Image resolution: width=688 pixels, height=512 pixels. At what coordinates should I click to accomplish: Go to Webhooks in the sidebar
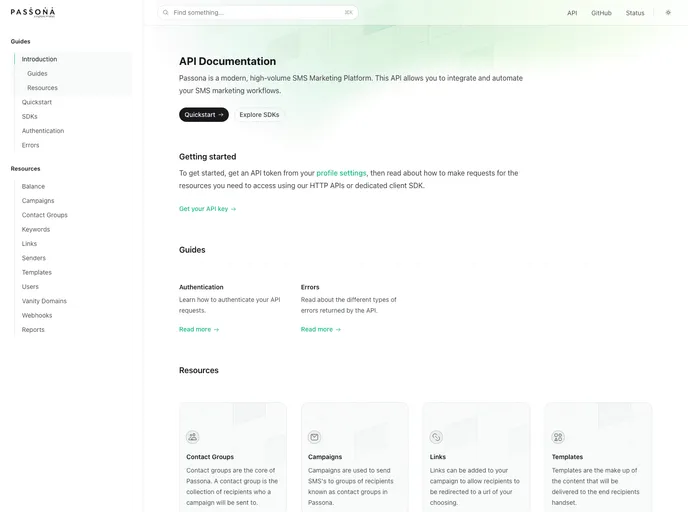[36, 315]
